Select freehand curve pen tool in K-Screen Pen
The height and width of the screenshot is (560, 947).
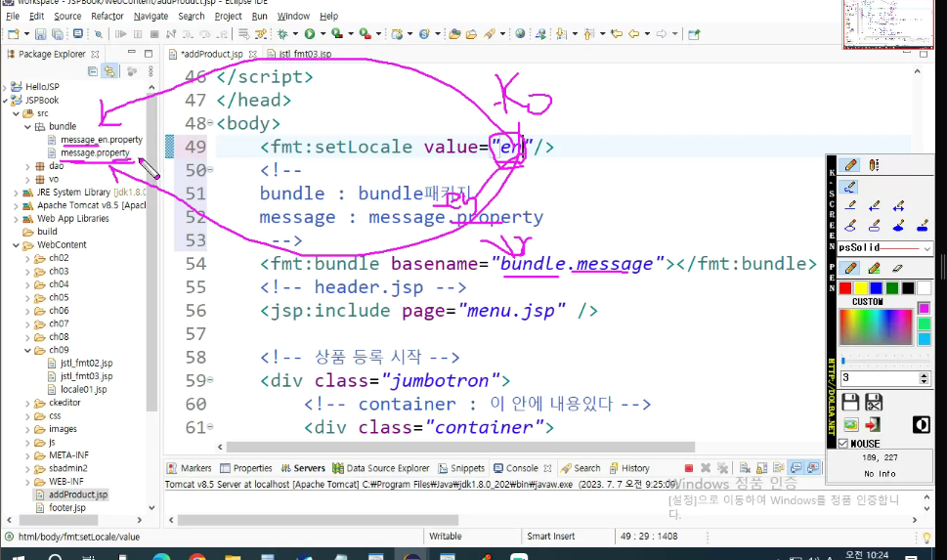pyautogui.click(x=850, y=188)
